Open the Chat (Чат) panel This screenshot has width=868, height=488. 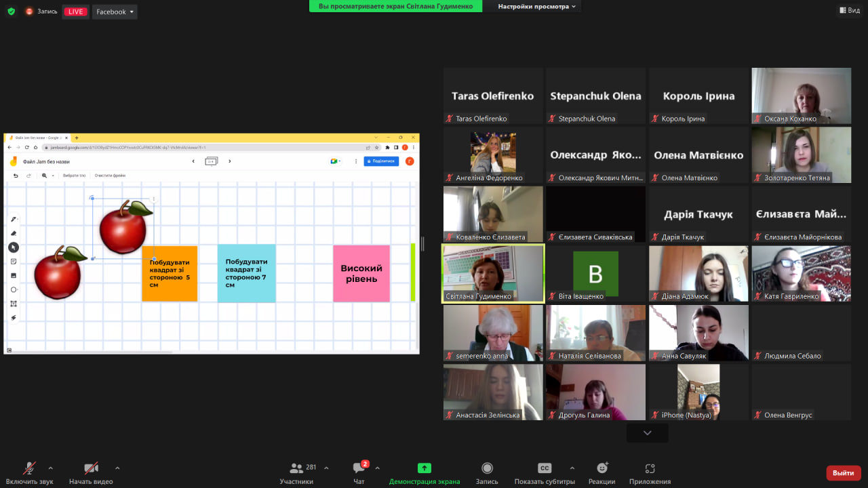click(359, 468)
